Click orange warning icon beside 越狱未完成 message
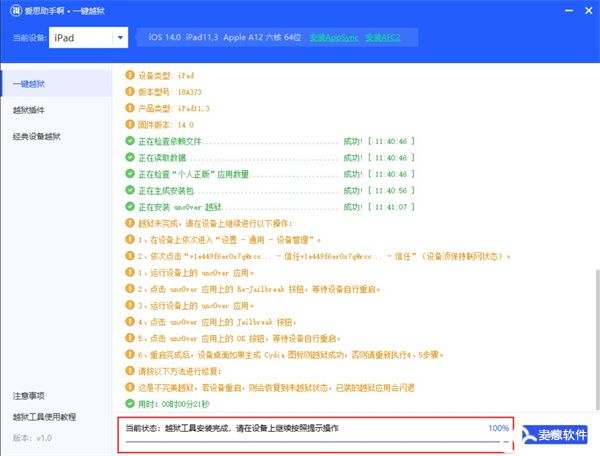The width and height of the screenshot is (600, 456). [x=129, y=222]
